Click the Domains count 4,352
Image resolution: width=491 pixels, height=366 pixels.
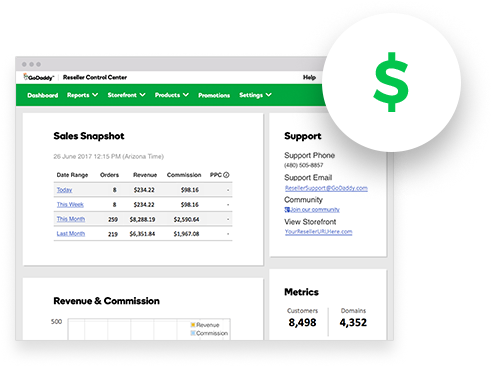[353, 322]
